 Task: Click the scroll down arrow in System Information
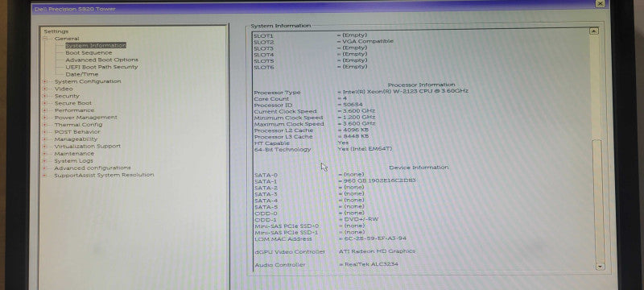pyautogui.click(x=600, y=267)
